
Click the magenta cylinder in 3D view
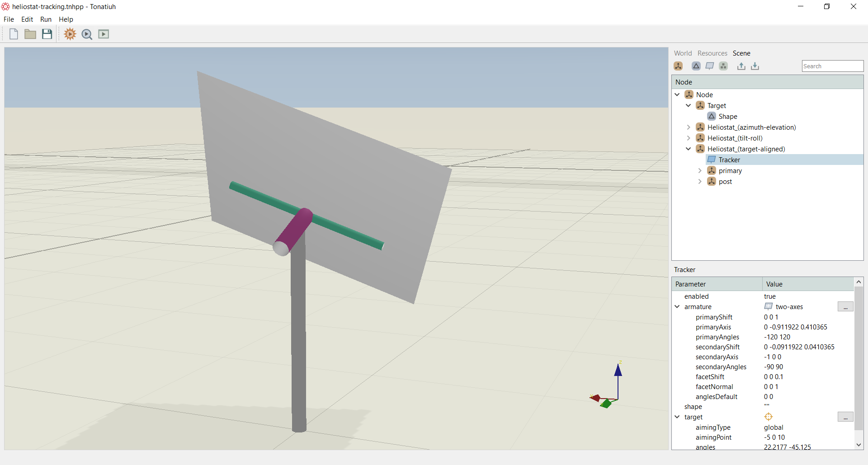[x=294, y=230]
